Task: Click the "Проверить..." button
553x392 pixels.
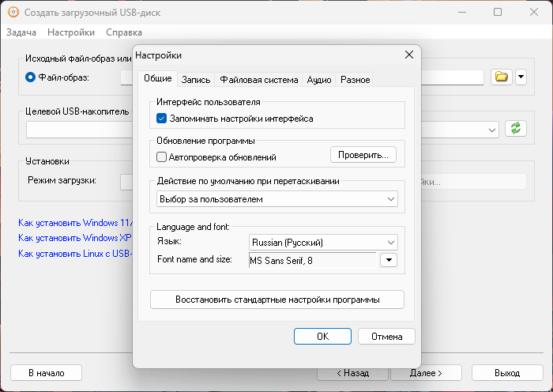Action: (x=363, y=155)
